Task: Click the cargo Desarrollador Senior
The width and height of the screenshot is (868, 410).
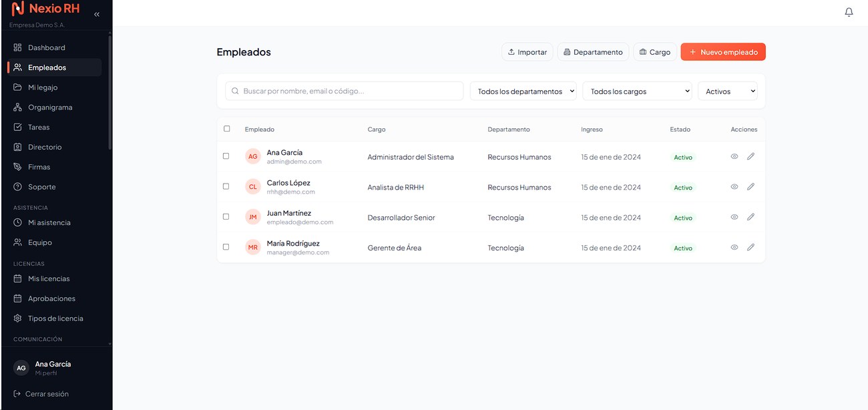Action: 401,218
